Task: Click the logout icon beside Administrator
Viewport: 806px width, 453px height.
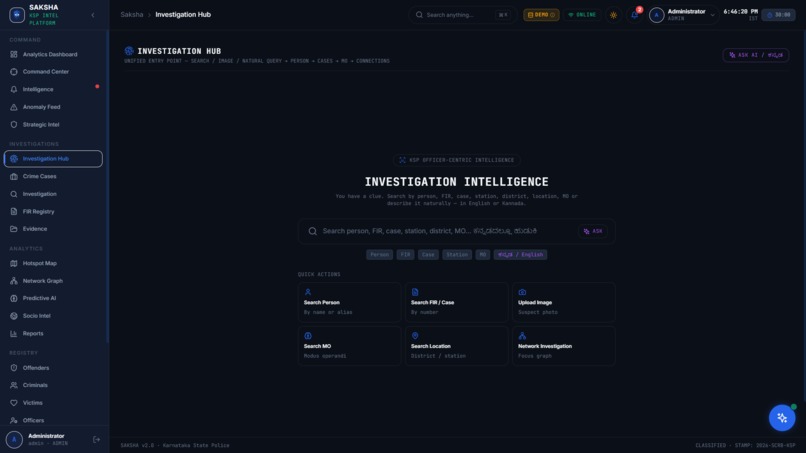Action: 96,440
